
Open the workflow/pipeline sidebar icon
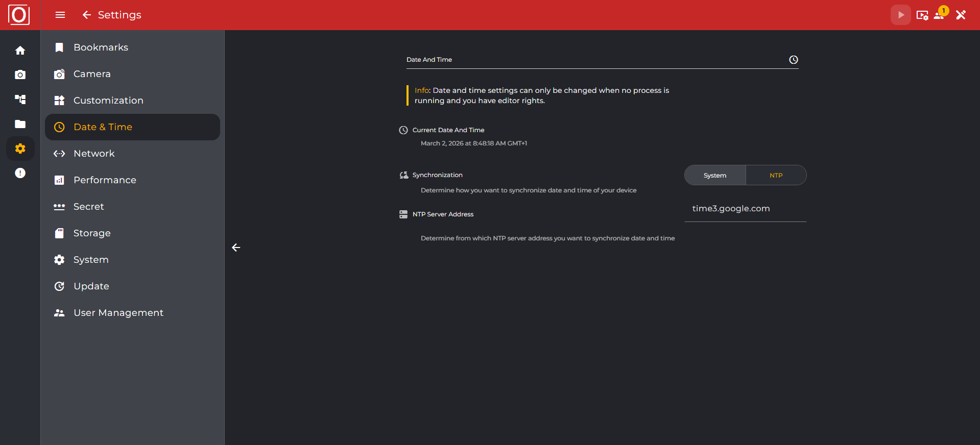click(x=20, y=100)
